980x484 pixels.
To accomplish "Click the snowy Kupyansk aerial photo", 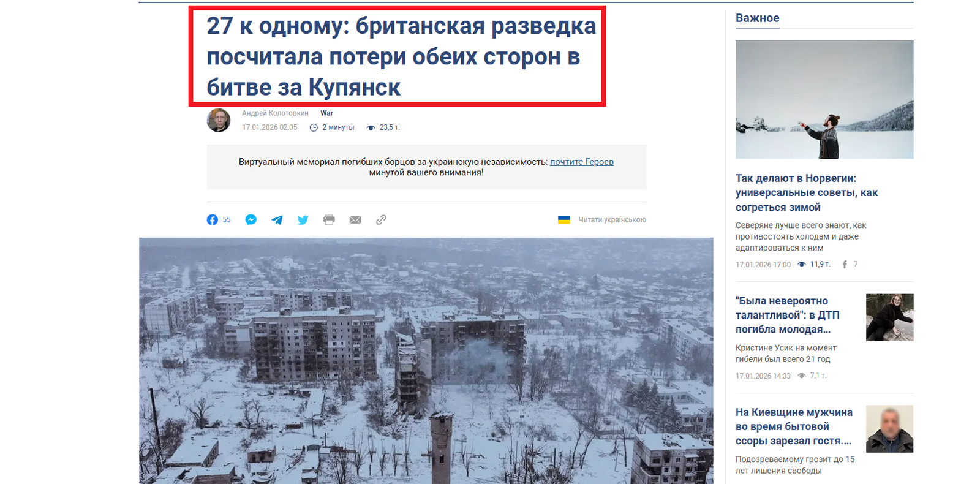I will click(x=426, y=360).
